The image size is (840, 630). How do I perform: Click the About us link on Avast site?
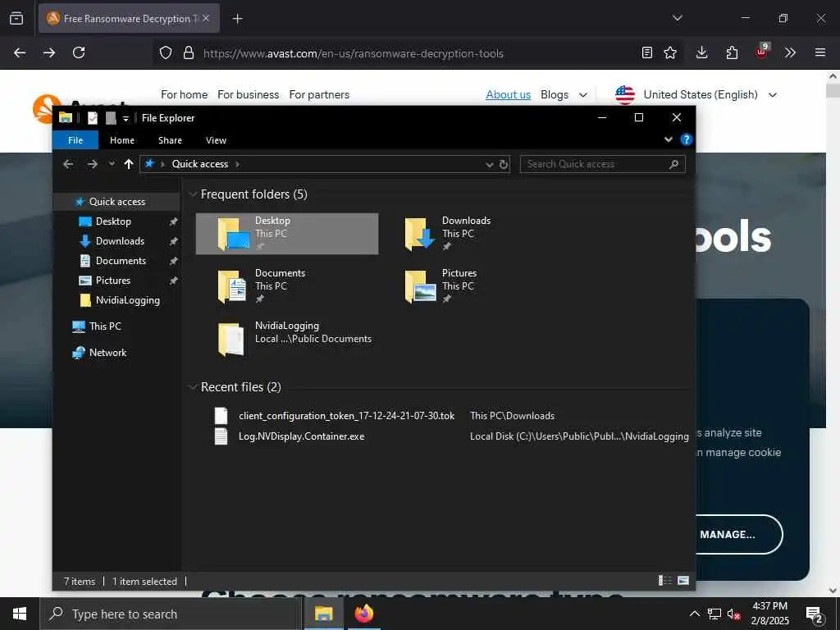(508, 95)
